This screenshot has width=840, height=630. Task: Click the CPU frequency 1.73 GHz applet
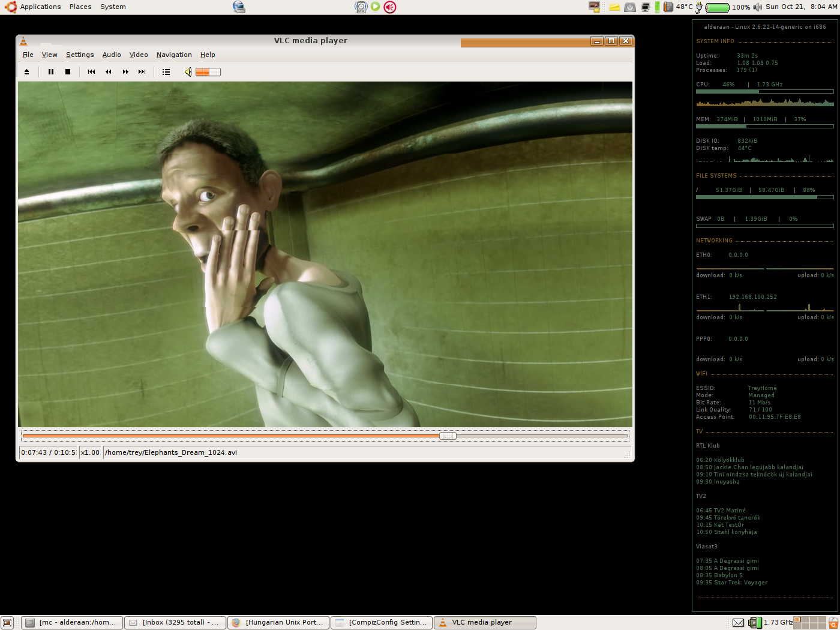pyautogui.click(x=771, y=623)
